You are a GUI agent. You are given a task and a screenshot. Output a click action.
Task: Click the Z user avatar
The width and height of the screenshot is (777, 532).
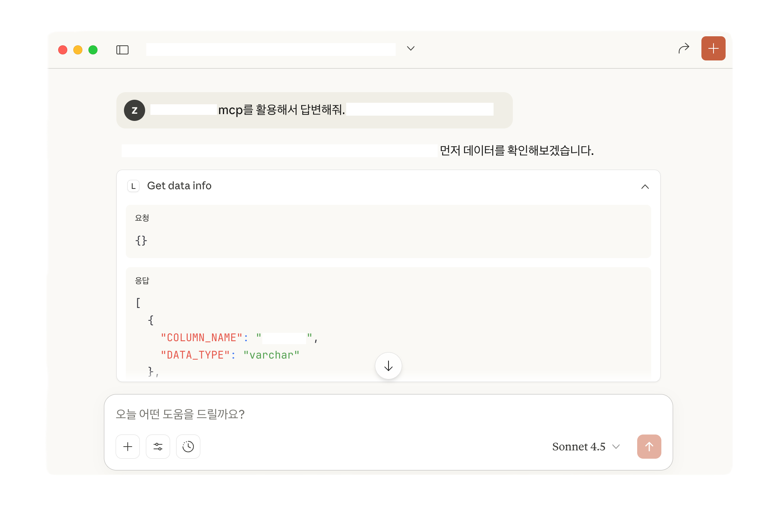(x=135, y=110)
